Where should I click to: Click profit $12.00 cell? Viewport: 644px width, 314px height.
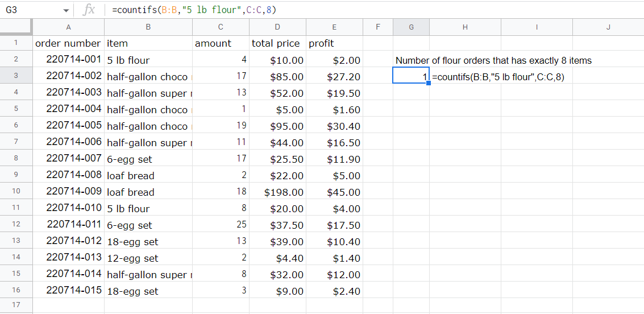(334, 273)
